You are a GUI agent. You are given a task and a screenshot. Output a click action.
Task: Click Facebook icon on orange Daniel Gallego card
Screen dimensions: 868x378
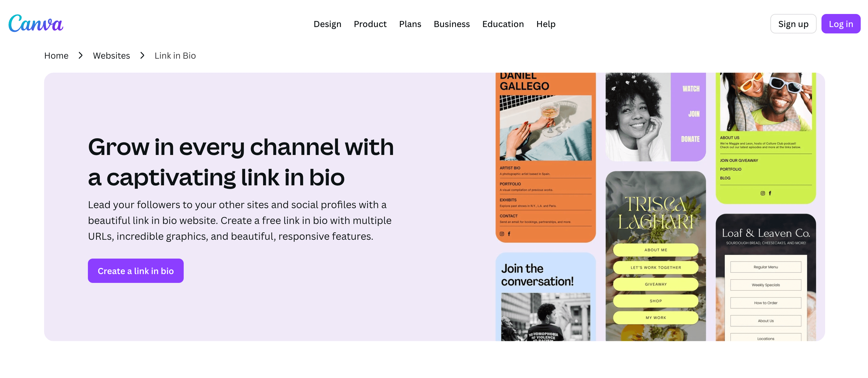509,234
